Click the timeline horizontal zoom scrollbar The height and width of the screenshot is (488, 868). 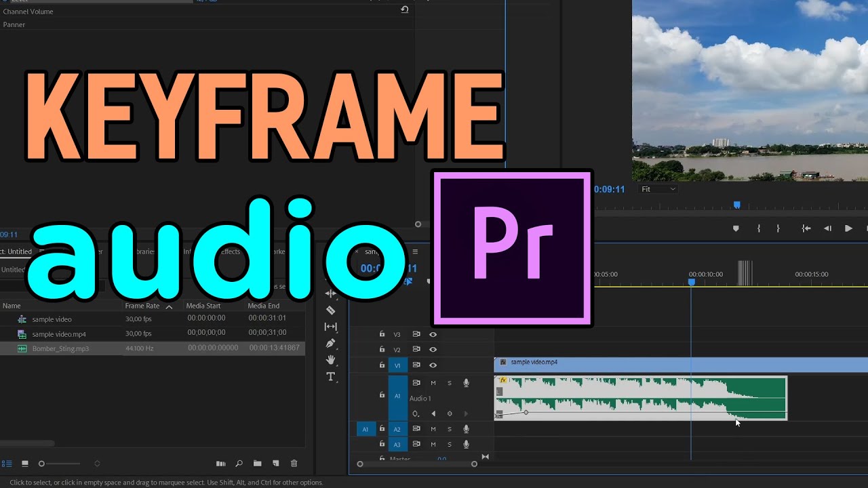[417, 464]
